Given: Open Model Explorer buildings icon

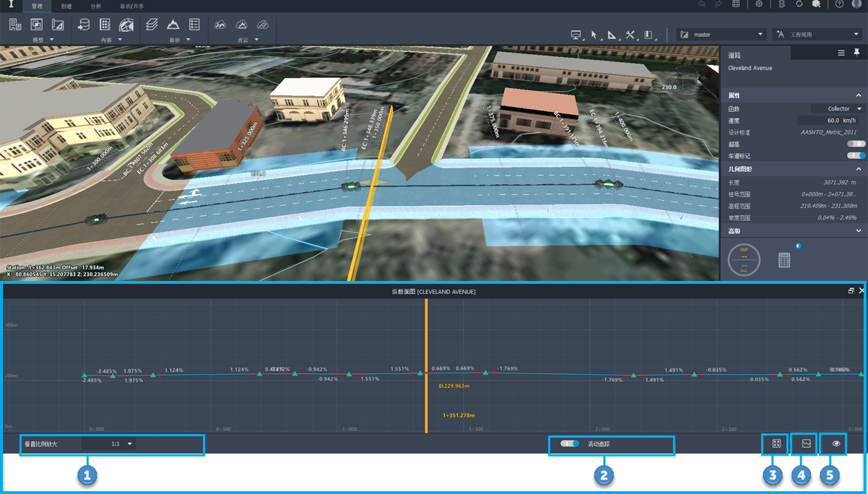Looking at the screenshot, I should (14, 25).
